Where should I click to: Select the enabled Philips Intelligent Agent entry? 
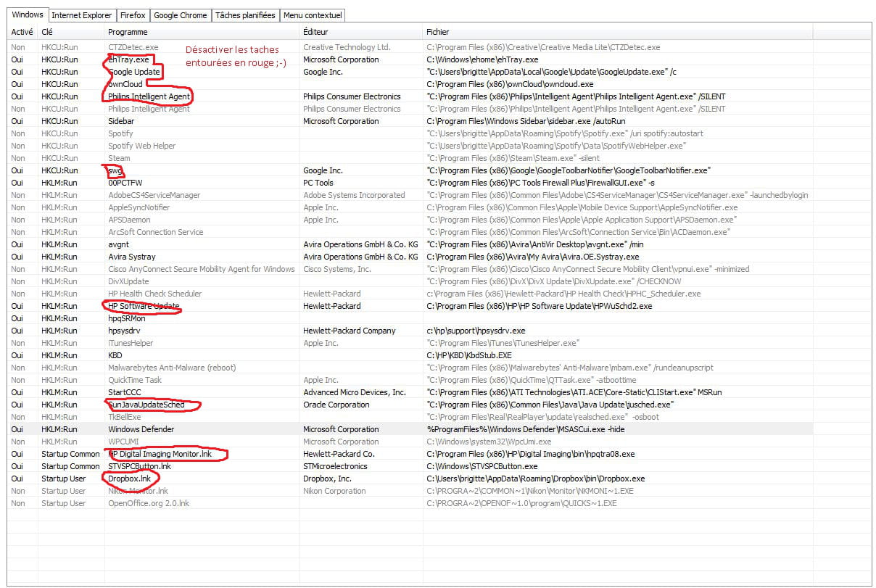(x=149, y=96)
